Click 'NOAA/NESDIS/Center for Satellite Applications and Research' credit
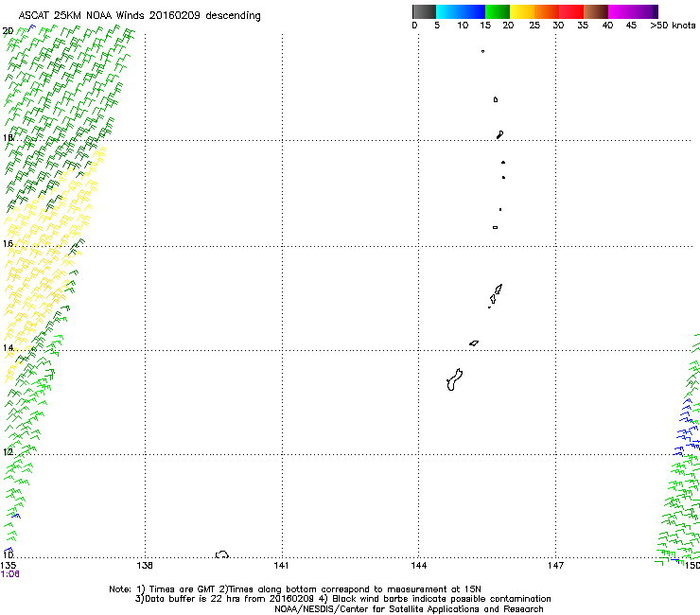 (x=409, y=609)
